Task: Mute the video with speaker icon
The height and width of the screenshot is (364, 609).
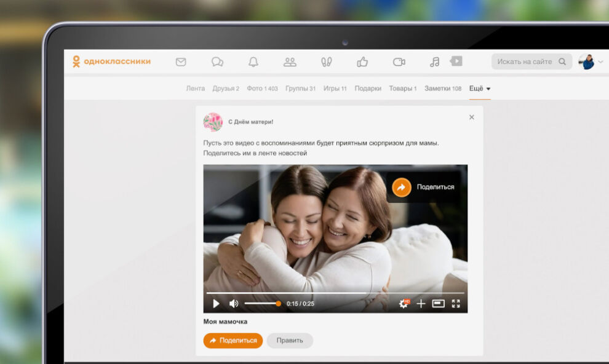Action: coord(233,304)
